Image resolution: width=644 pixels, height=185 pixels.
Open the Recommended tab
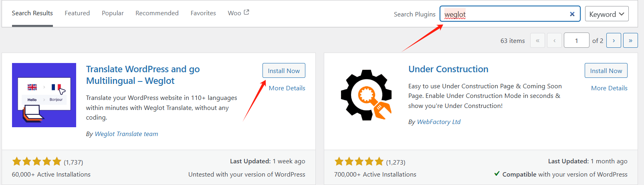coord(157,13)
